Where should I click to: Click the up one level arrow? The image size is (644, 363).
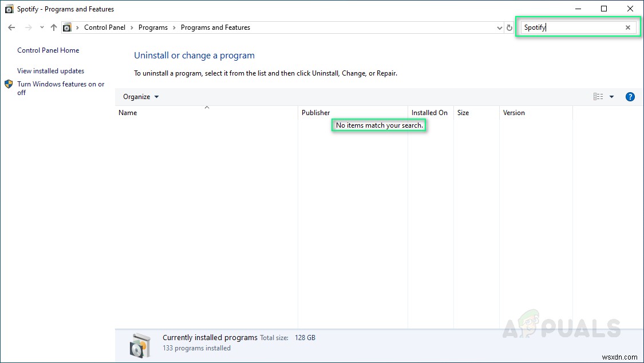53,27
